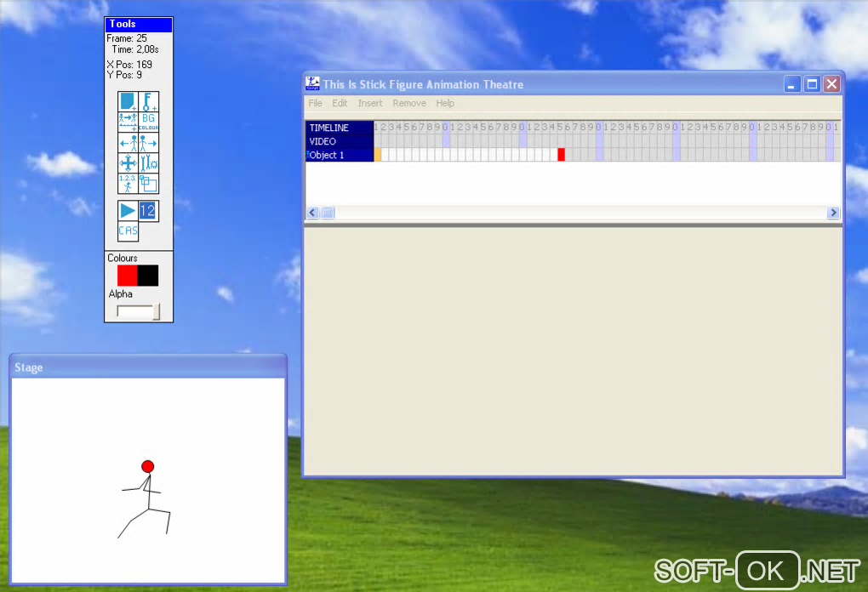This screenshot has width=868, height=592.
Task: Click the add new page icon in Tools
Action: coord(128,102)
